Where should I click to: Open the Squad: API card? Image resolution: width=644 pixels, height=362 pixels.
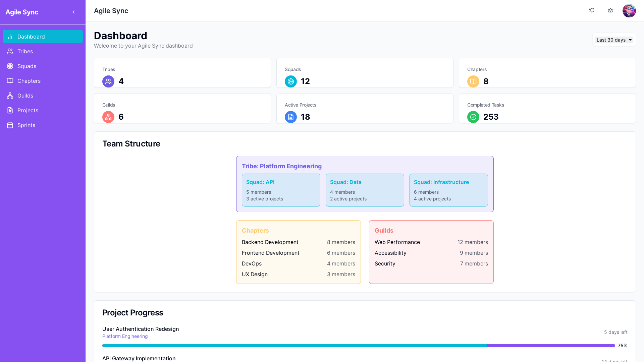tap(281, 190)
